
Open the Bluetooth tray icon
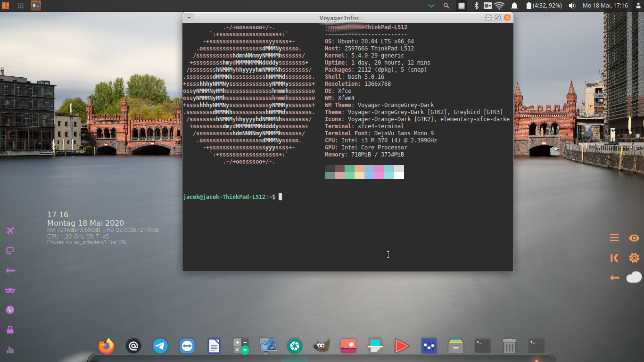[477, 6]
